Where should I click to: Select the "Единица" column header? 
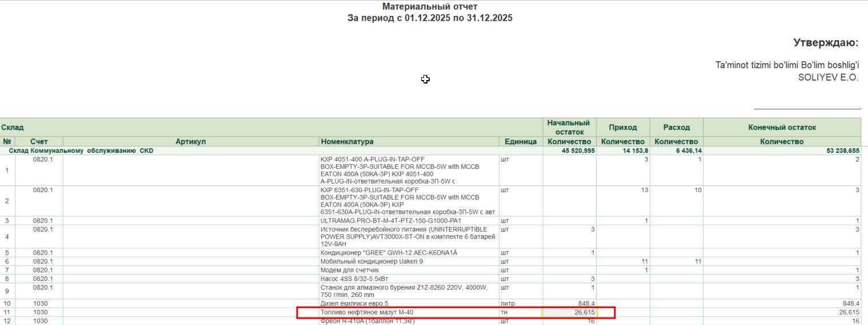(x=521, y=141)
